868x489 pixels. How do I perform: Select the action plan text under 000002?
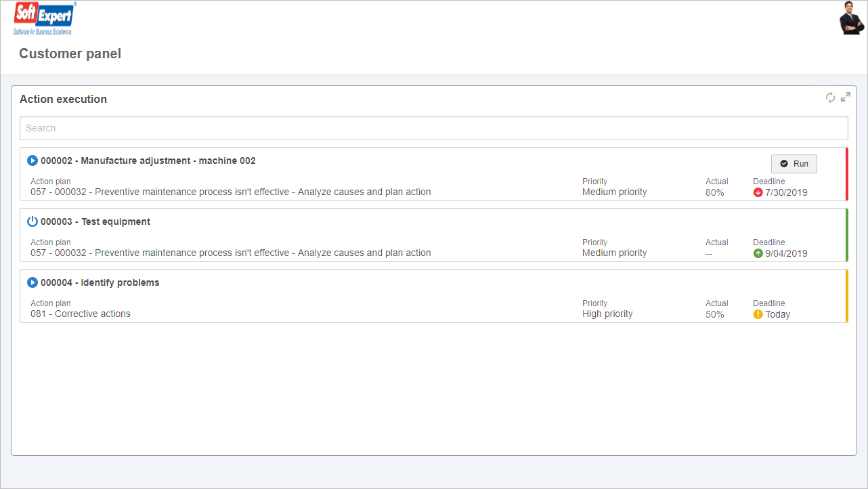[x=231, y=192]
